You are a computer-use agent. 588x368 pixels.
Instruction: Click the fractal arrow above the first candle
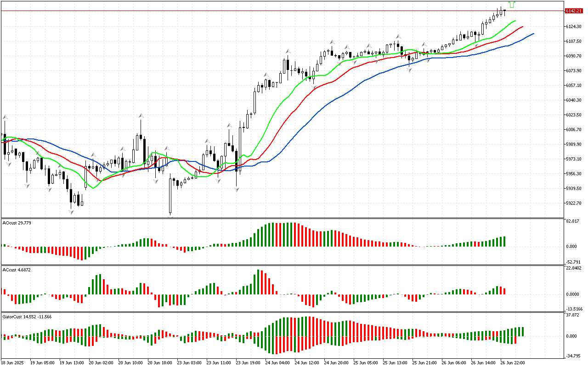pos(6,117)
